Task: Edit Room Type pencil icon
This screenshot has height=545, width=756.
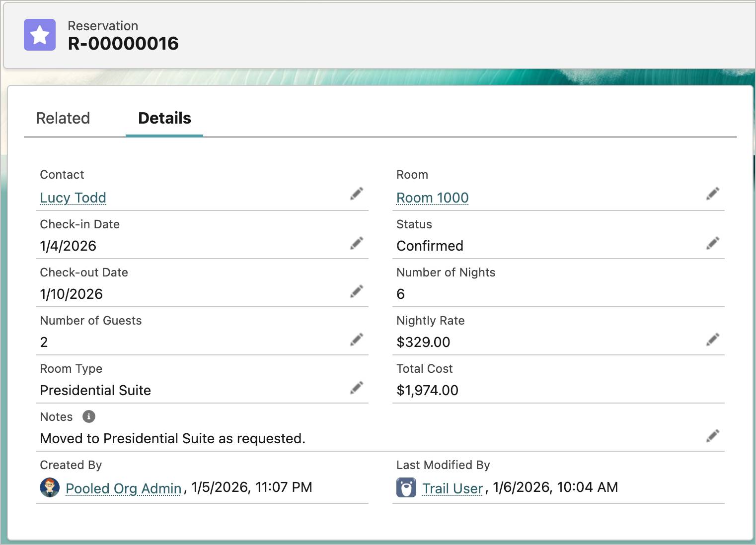Action: 357,388
